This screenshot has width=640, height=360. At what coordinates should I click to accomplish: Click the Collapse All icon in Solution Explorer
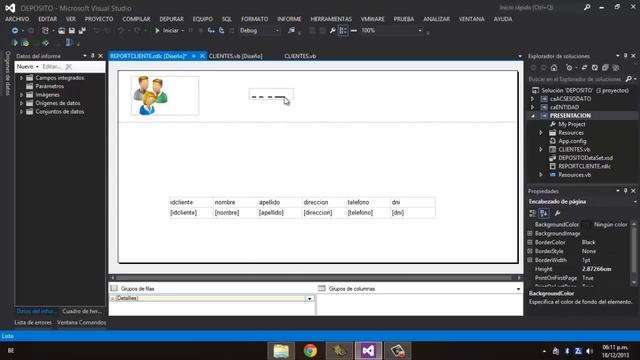coord(605,68)
